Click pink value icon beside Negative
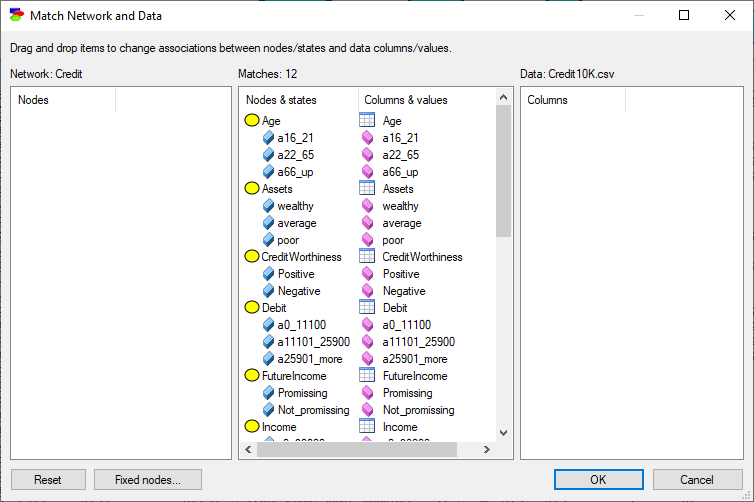The height and width of the screenshot is (502, 754). (367, 291)
